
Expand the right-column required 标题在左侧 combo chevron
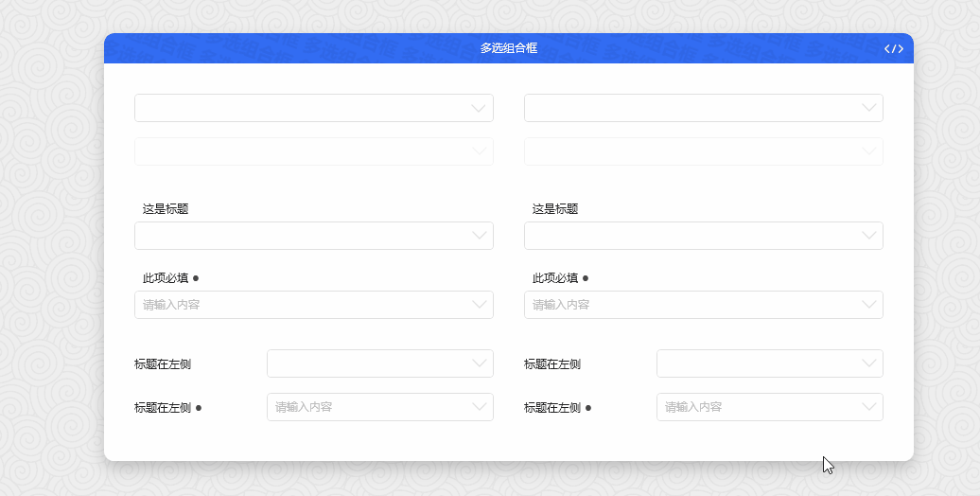coord(868,407)
